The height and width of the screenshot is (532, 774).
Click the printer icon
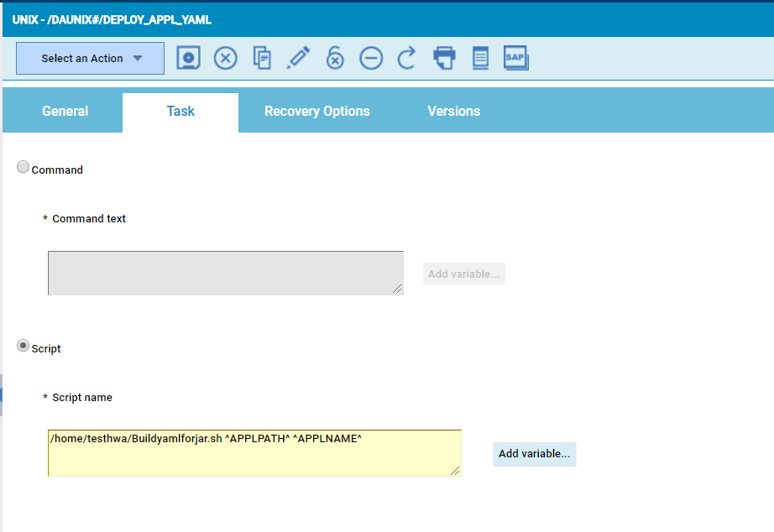[444, 58]
